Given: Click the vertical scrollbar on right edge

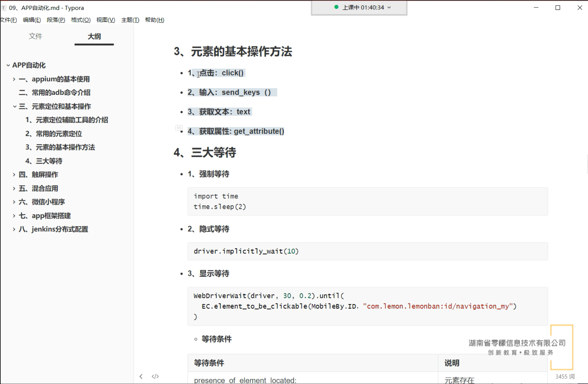Looking at the screenshot, I should (x=587, y=164).
